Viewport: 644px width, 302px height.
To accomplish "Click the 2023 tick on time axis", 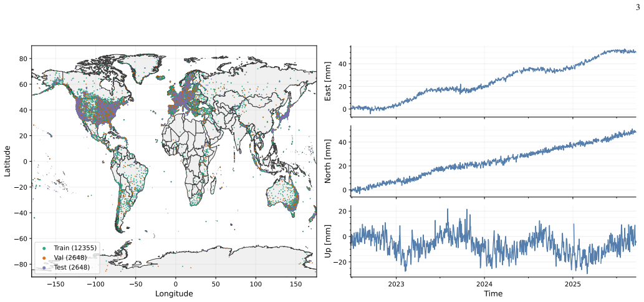I will [396, 285].
